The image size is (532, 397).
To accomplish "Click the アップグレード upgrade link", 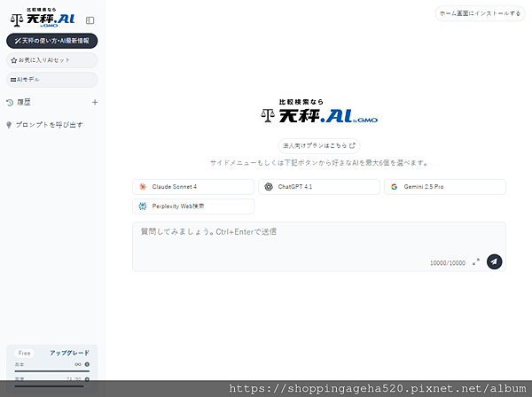I will tap(69, 353).
